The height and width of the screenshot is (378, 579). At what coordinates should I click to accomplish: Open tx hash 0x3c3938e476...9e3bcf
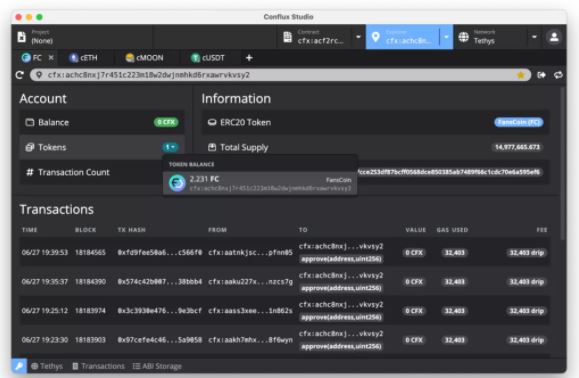click(x=160, y=311)
